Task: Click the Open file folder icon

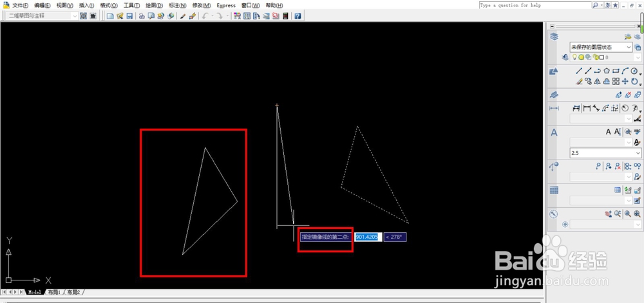Action: pyautogui.click(x=120, y=16)
